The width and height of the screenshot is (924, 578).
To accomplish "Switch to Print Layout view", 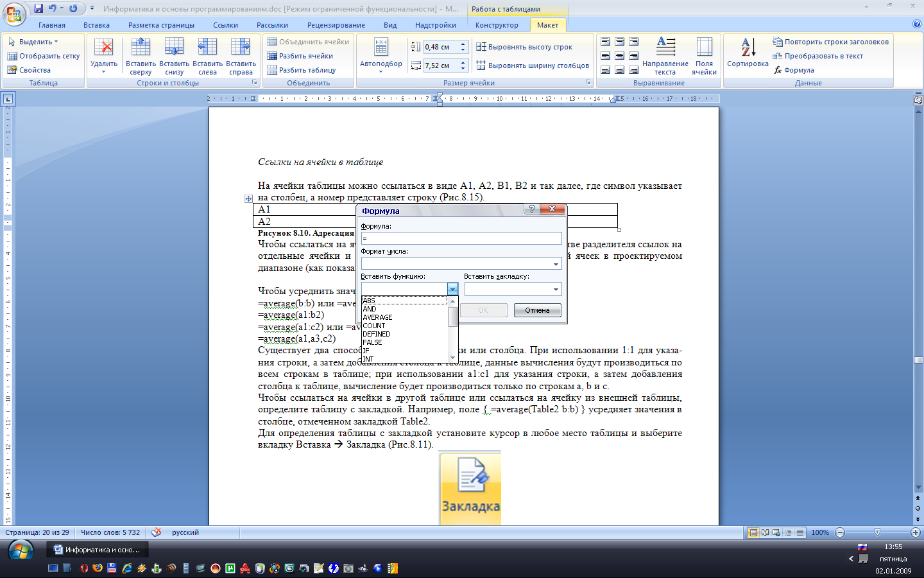I will (x=753, y=532).
